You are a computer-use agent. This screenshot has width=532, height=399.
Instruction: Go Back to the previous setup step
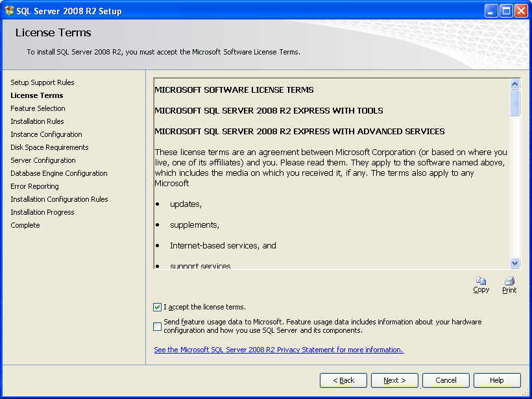click(x=343, y=380)
